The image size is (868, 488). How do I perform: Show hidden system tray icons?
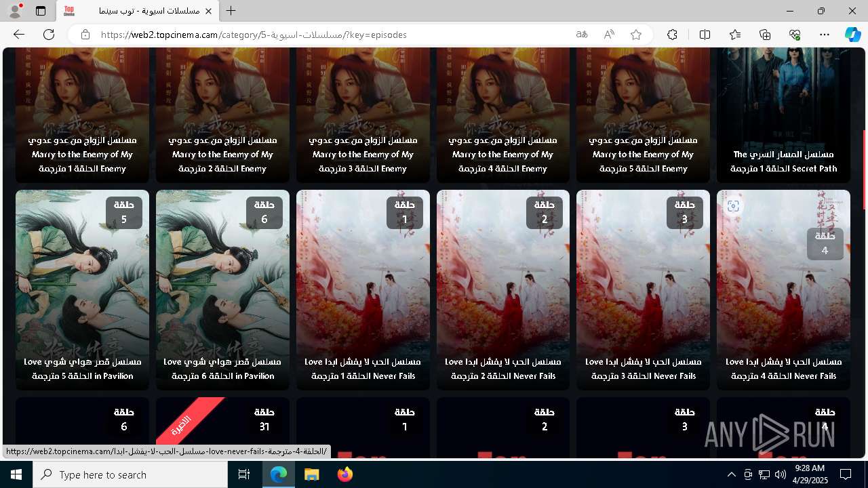click(x=731, y=474)
